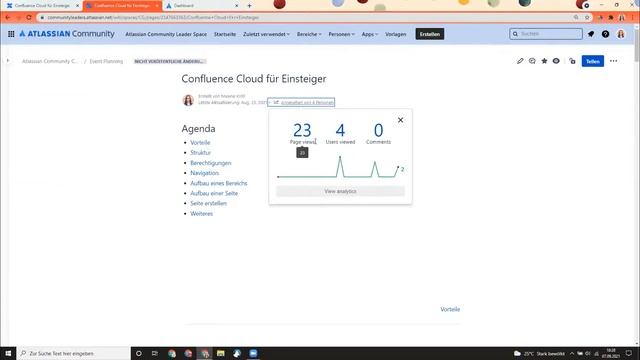Open the notifications bell icon

[x=591, y=34]
